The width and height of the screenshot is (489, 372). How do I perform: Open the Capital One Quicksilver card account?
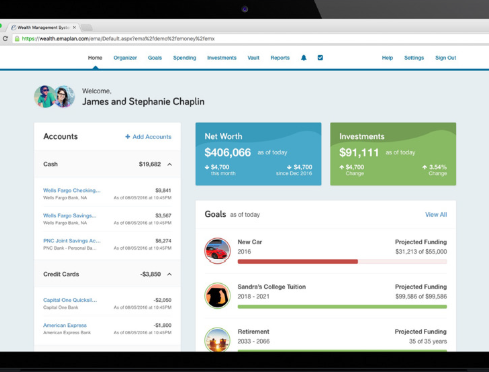[70, 300]
